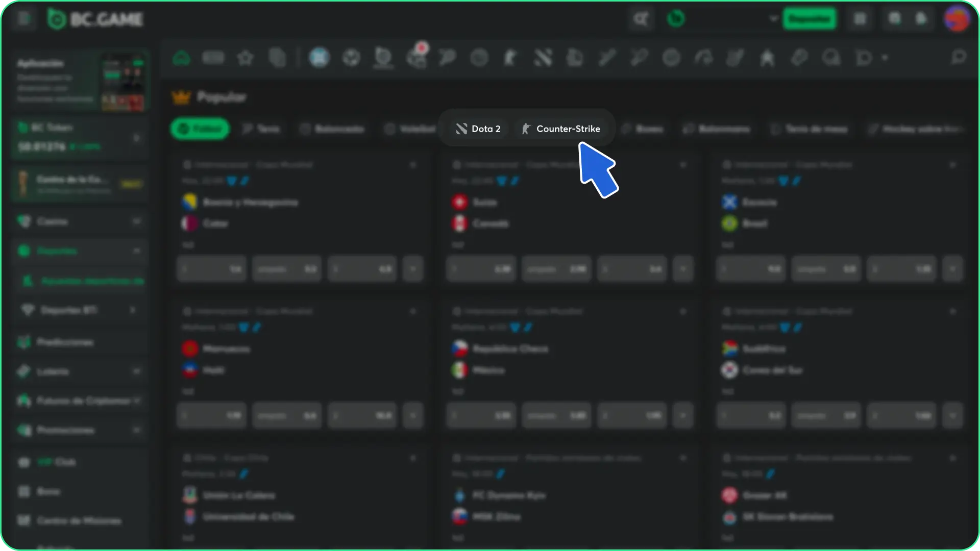Open the Voleibol tab
This screenshot has width=980, height=551.
tap(411, 129)
